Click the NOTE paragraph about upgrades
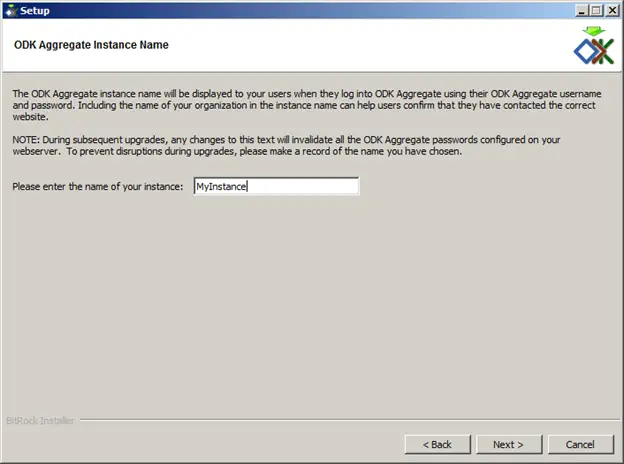This screenshot has width=624, height=464. (x=286, y=145)
